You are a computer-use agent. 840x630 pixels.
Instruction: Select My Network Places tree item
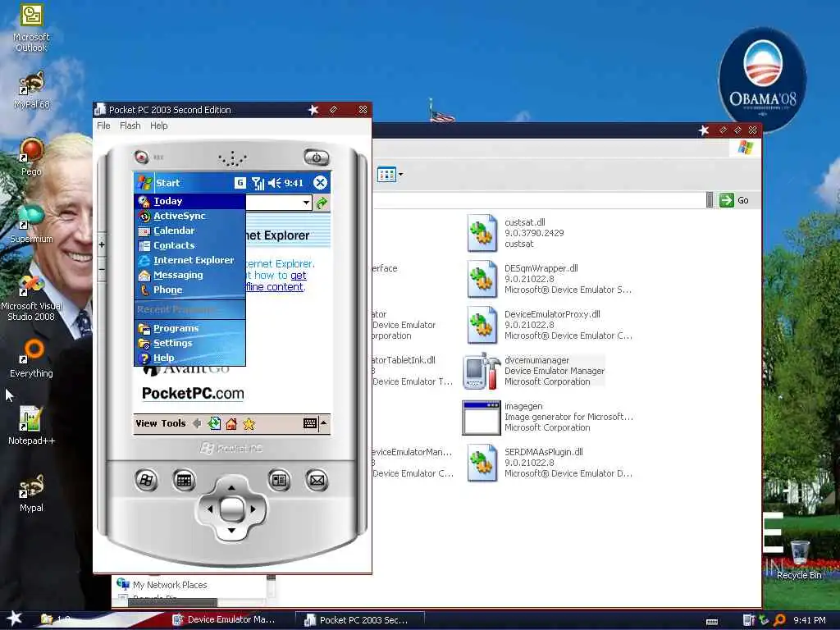162,584
